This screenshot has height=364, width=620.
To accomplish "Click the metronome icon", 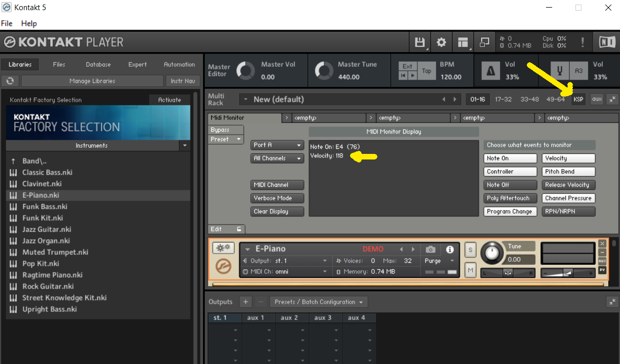I will tap(490, 71).
